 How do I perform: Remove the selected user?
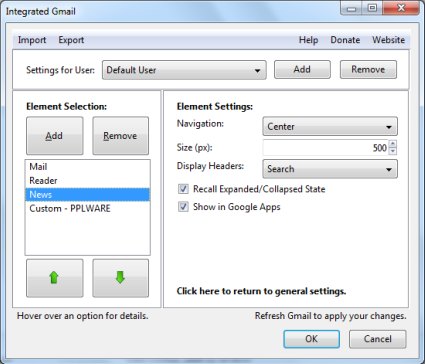[368, 69]
